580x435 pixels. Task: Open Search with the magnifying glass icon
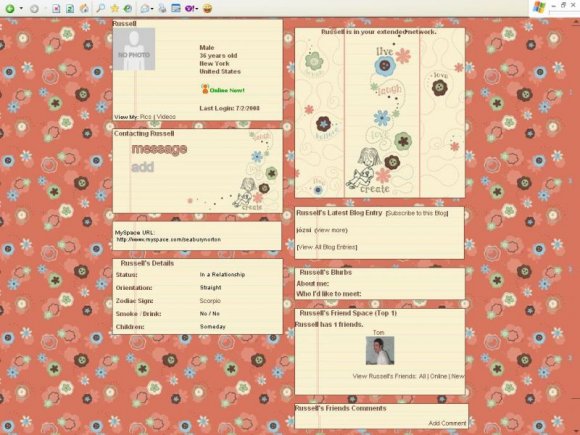[x=100, y=8]
